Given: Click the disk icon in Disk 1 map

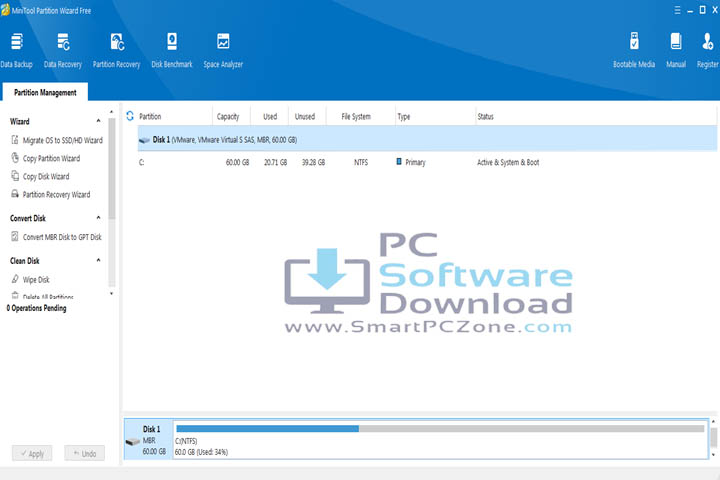Looking at the screenshot, I should coord(133,442).
